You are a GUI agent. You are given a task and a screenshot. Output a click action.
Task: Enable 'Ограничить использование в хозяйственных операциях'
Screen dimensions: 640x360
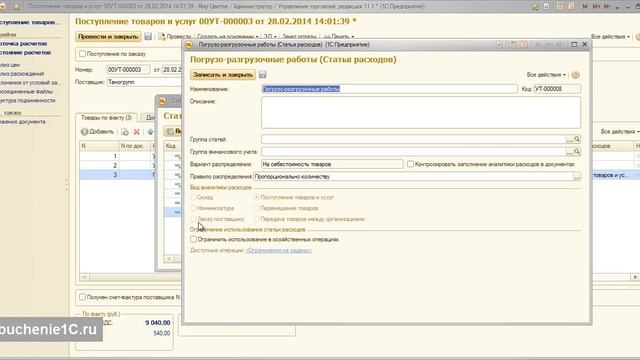tap(193, 240)
